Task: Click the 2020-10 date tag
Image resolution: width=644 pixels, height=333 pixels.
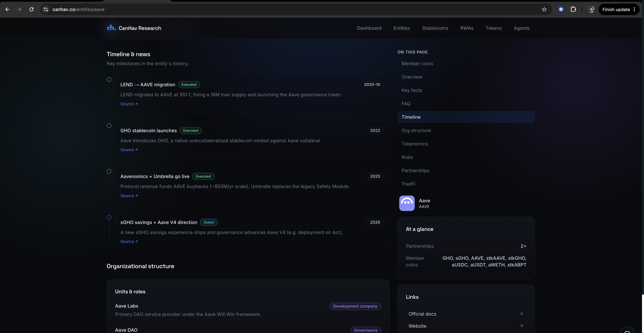Action: [372, 85]
